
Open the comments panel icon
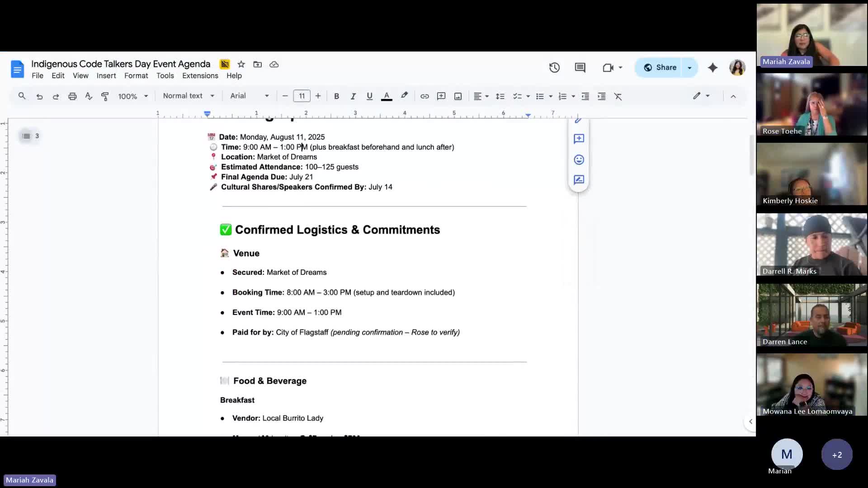coord(580,68)
